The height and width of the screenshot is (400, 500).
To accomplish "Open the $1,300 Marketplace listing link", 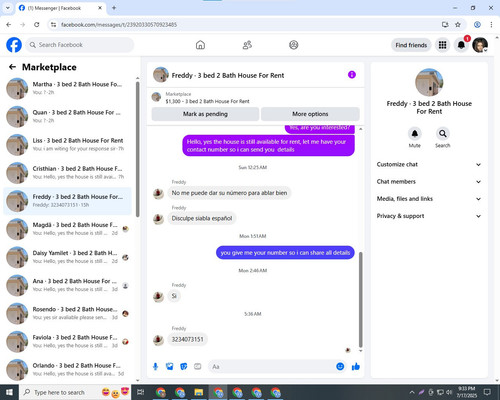I will tap(207, 101).
